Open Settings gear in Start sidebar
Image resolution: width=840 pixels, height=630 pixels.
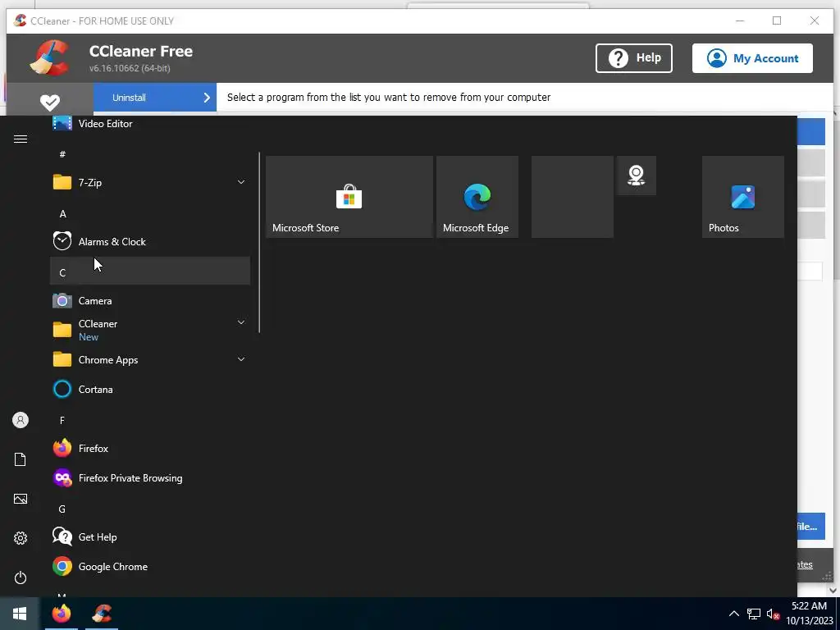21,538
